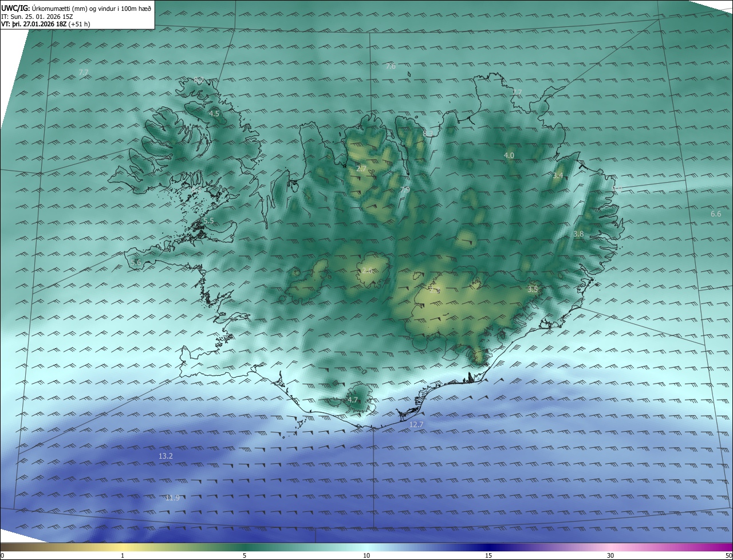Screen dimensions: 733x560
Task: Click the 3.8 value label in the Eastfjords
Action: [578, 234]
